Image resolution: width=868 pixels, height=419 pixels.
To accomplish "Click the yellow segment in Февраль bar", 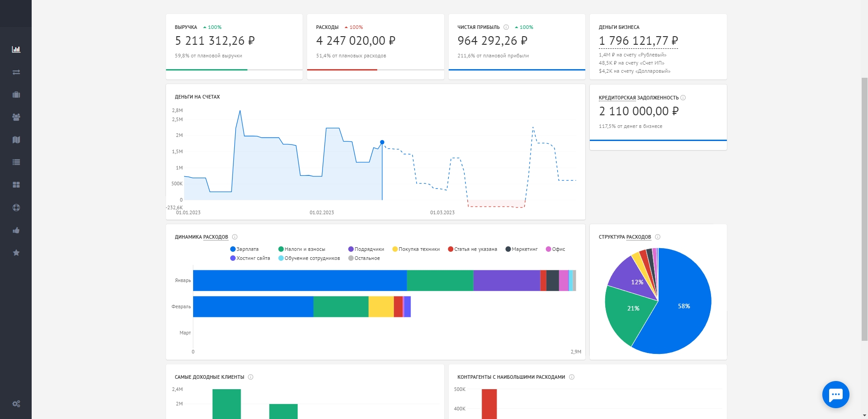I will tap(381, 306).
